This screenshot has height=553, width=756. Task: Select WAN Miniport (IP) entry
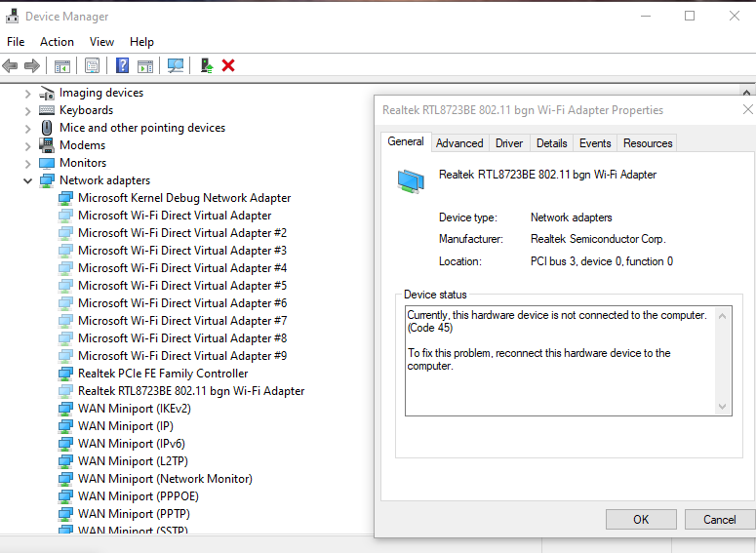tap(126, 426)
